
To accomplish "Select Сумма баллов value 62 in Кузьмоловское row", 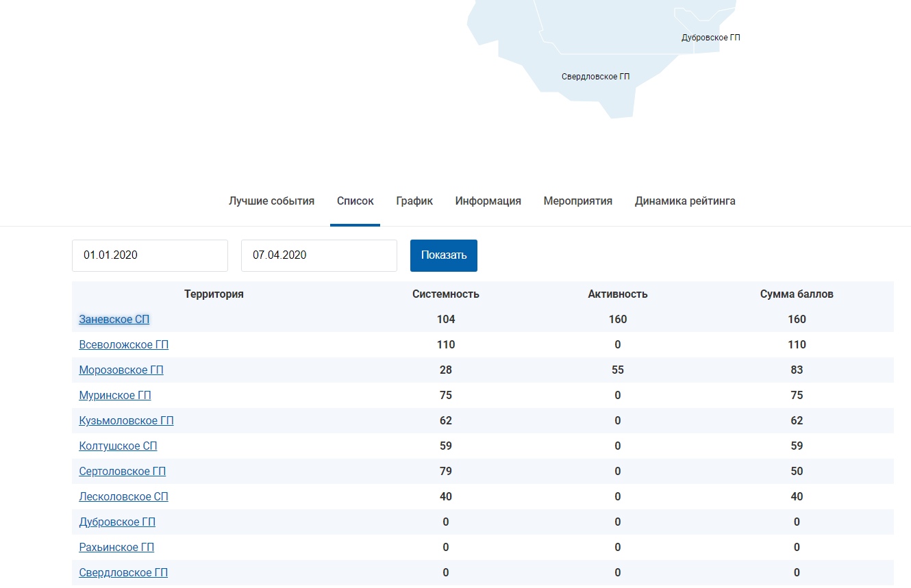I will click(797, 420).
